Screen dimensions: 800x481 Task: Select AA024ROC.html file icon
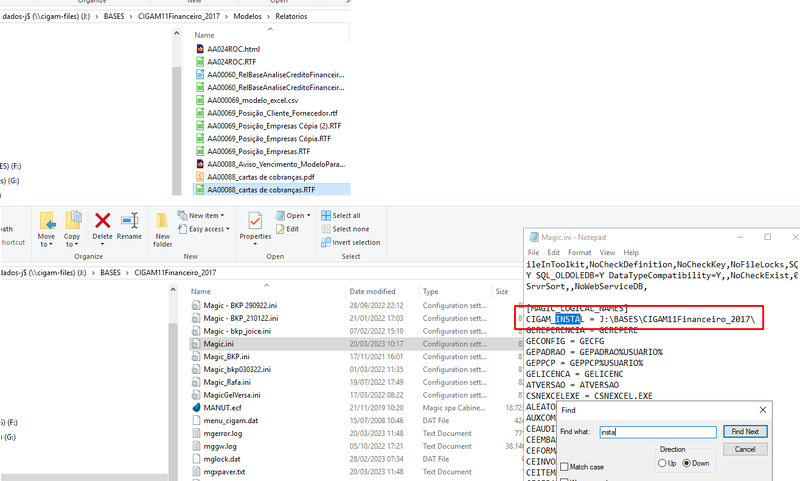[x=201, y=49]
